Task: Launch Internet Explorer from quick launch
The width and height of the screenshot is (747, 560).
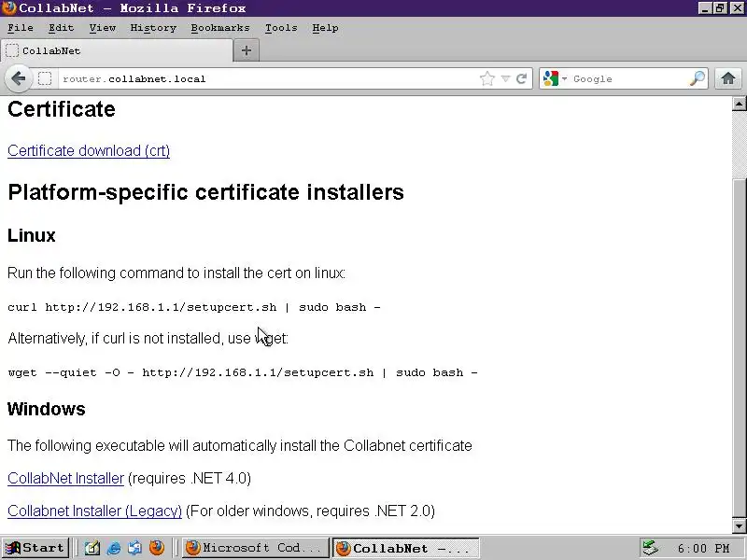Action: coord(114,548)
